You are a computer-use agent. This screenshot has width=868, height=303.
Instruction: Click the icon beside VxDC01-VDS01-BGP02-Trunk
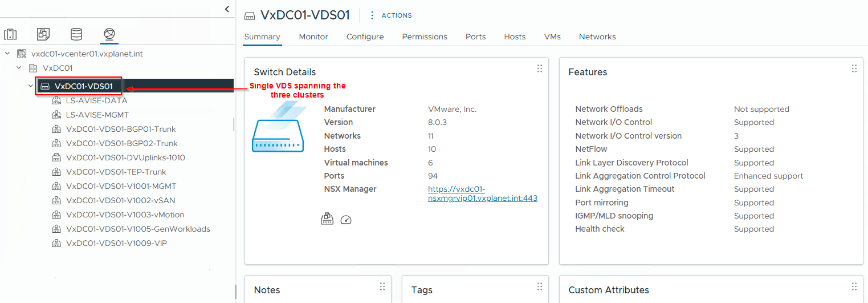pyautogui.click(x=56, y=143)
